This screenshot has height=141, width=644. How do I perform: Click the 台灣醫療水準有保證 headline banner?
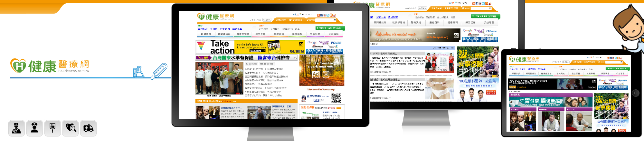coord(246,58)
